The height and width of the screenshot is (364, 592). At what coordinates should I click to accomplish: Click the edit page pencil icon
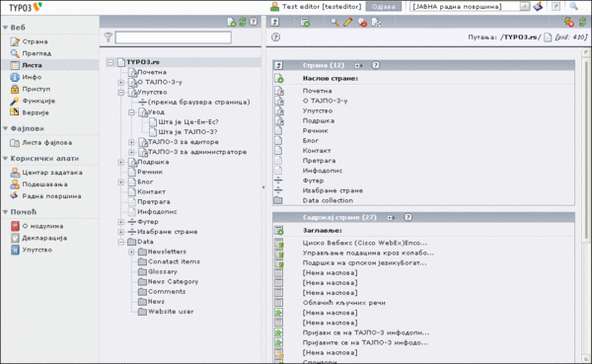(x=347, y=23)
